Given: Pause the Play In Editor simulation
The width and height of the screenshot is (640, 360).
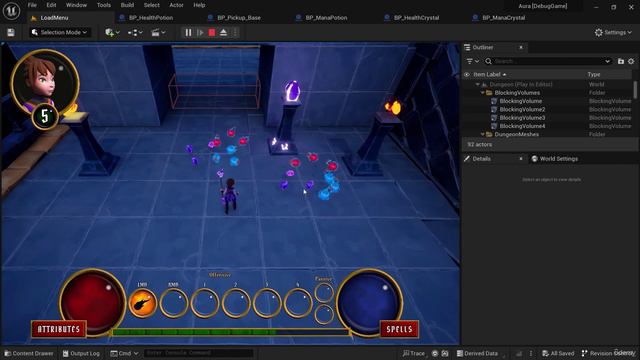Looking at the screenshot, I should (188, 33).
